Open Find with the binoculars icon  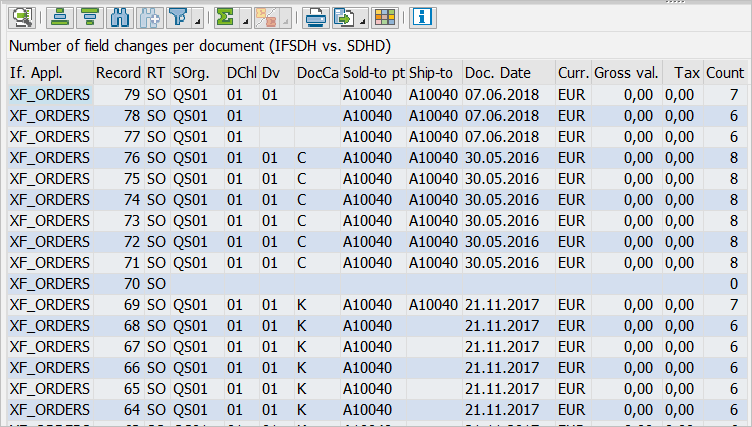click(120, 16)
